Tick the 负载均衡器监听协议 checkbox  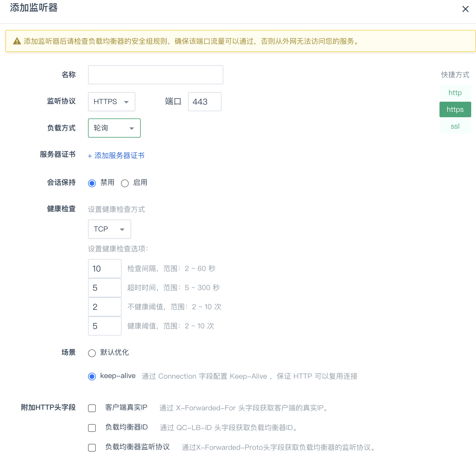92,448
